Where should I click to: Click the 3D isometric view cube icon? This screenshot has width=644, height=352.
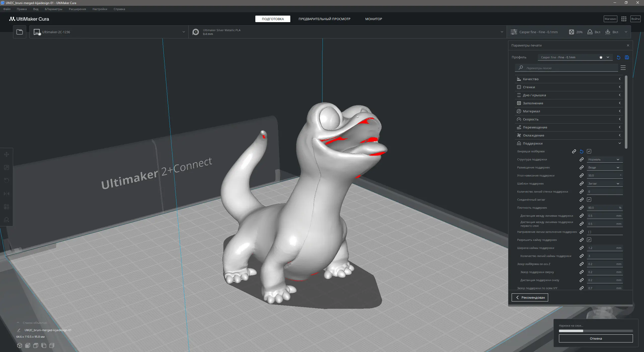click(x=20, y=345)
